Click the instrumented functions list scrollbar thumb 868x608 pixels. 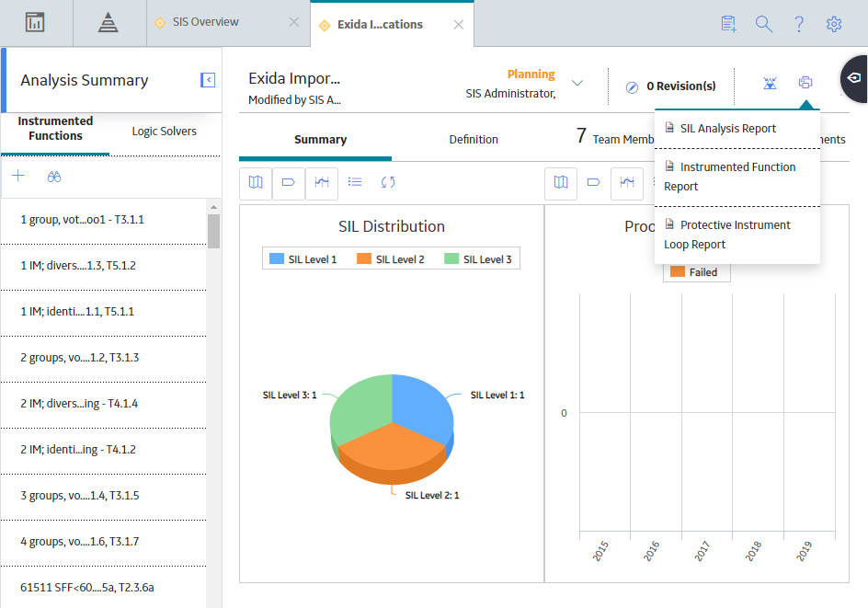(213, 232)
